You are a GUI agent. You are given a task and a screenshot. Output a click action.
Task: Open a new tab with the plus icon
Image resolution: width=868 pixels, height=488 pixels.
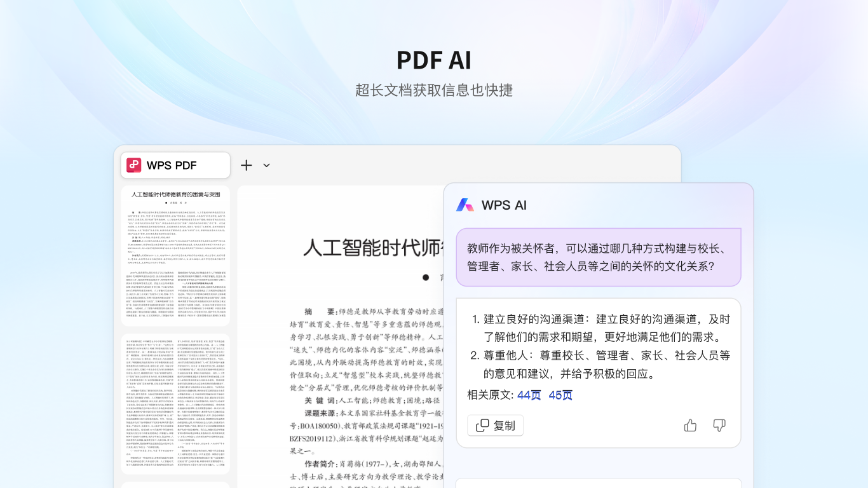pyautogui.click(x=247, y=165)
